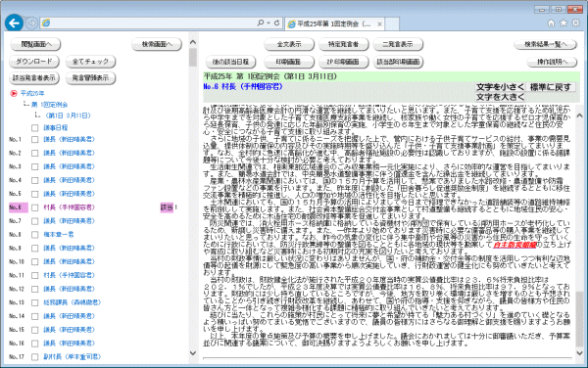Click the 印刷画面 button
The width and height of the screenshot is (588, 368).
[289, 62]
